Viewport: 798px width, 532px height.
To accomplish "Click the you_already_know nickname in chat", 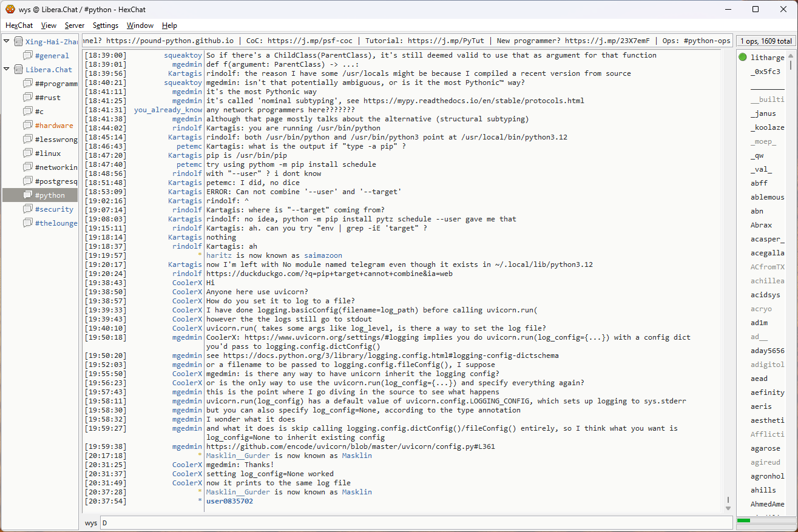I will click(168, 110).
